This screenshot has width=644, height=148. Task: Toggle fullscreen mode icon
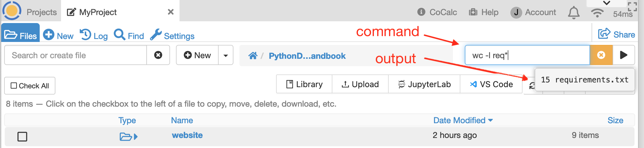[632, 6]
